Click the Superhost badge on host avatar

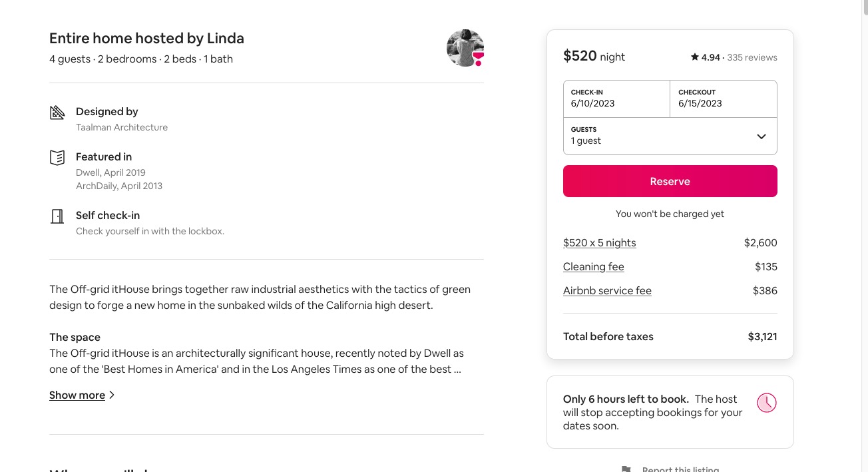click(x=478, y=59)
